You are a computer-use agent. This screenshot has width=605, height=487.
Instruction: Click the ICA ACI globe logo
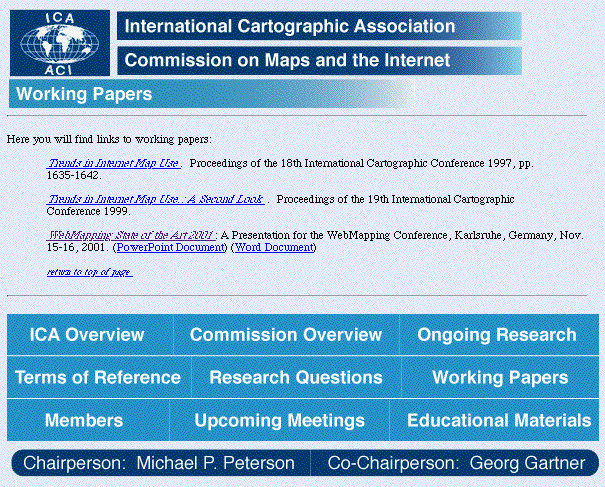[60, 42]
